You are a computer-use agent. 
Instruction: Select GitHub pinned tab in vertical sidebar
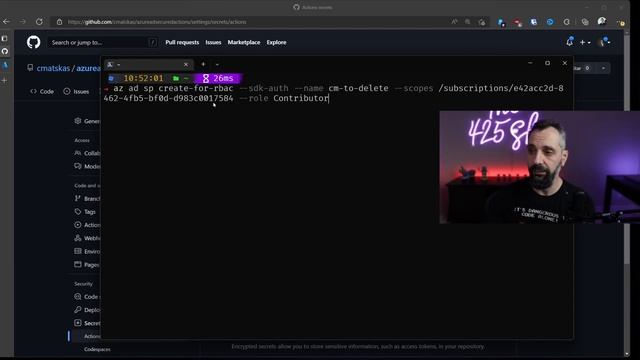pos(5,51)
